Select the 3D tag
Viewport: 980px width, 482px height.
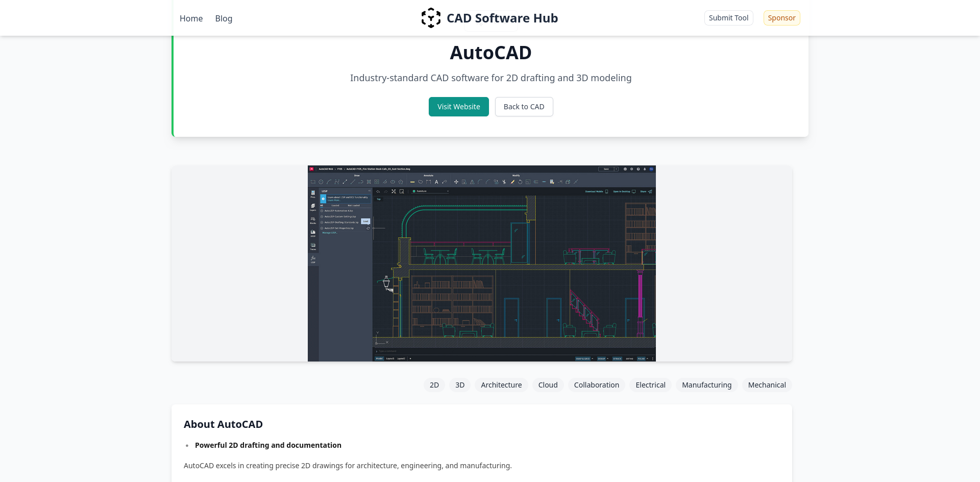click(460, 385)
